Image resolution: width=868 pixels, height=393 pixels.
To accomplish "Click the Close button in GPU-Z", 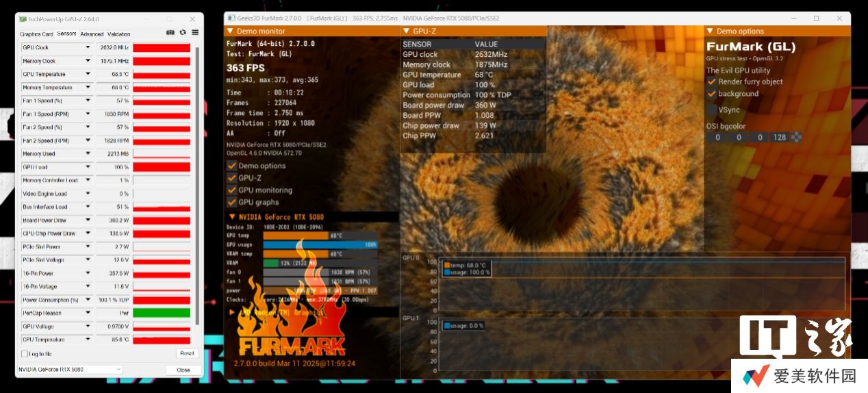I will 183,370.
